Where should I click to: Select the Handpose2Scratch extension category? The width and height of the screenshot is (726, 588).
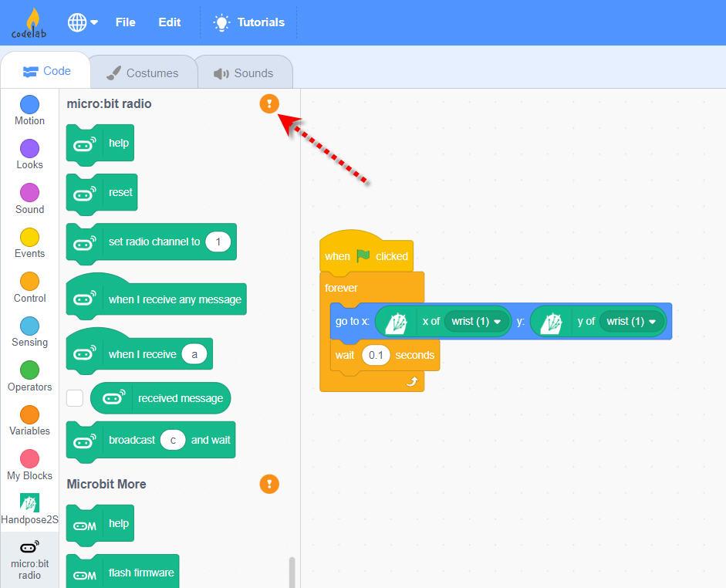[x=29, y=509]
